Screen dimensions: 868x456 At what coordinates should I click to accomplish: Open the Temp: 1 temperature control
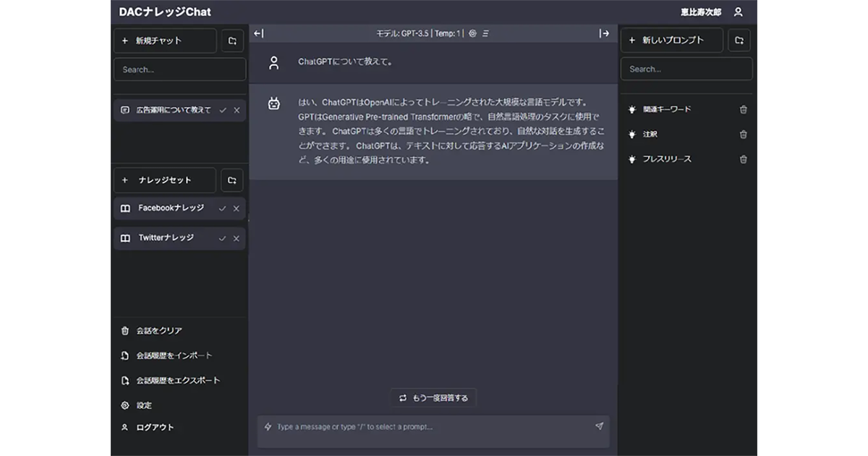tap(447, 33)
